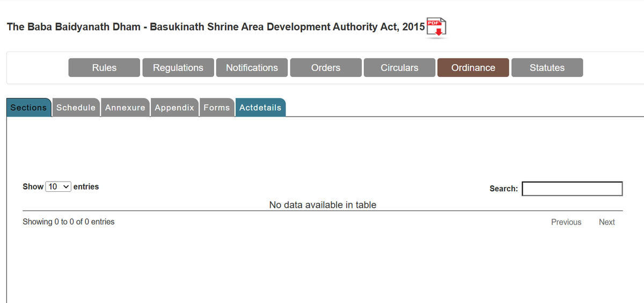Open the Statutes button
The width and height of the screenshot is (644, 303).
point(547,68)
